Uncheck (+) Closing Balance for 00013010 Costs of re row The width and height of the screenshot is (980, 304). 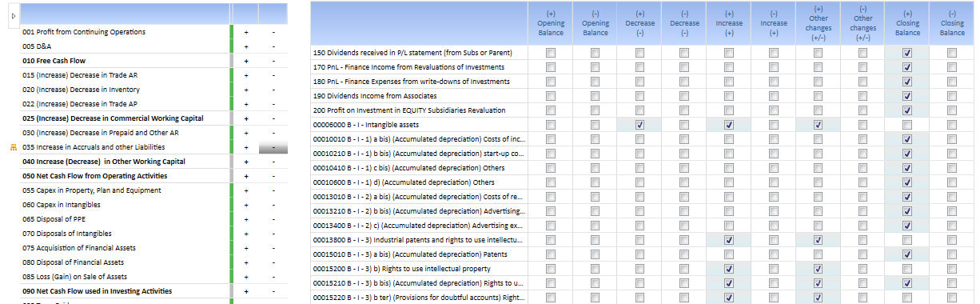(907, 197)
